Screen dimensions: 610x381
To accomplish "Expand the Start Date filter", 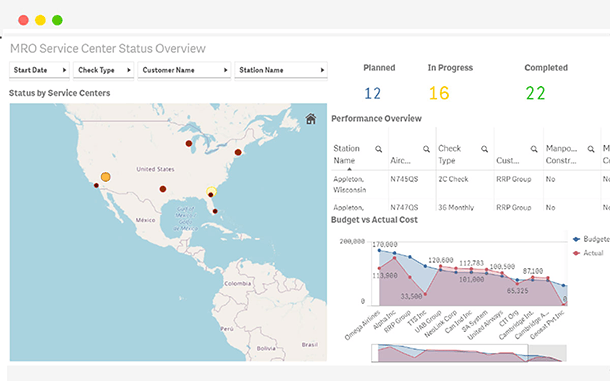I will click(39, 70).
